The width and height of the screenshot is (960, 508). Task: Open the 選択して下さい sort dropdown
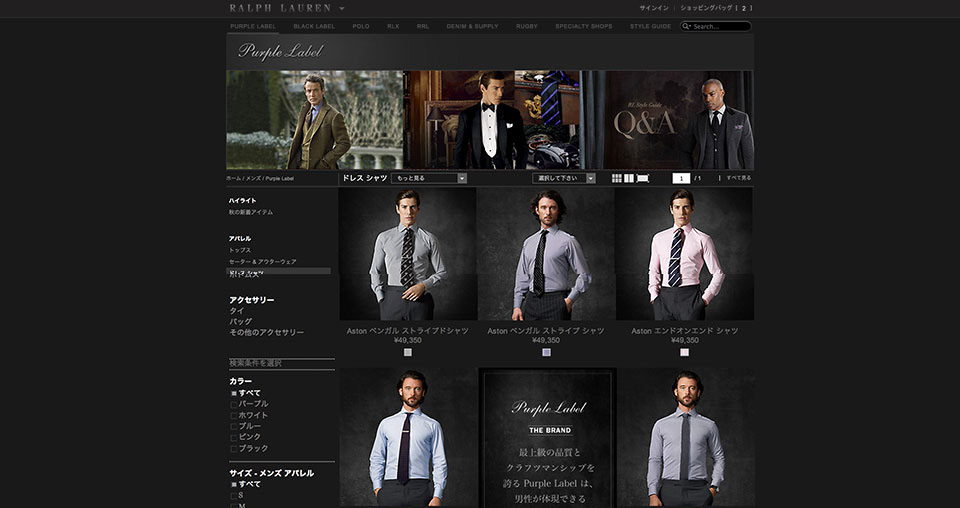point(563,178)
